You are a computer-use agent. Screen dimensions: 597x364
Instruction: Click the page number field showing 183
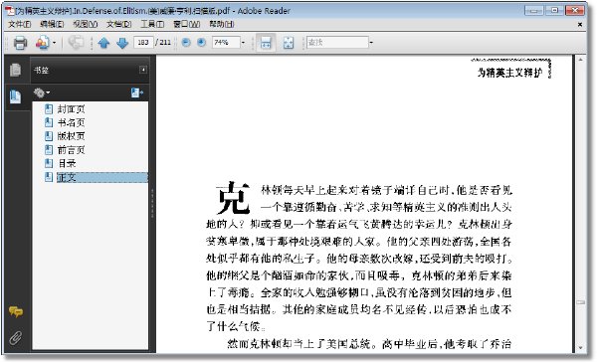143,42
